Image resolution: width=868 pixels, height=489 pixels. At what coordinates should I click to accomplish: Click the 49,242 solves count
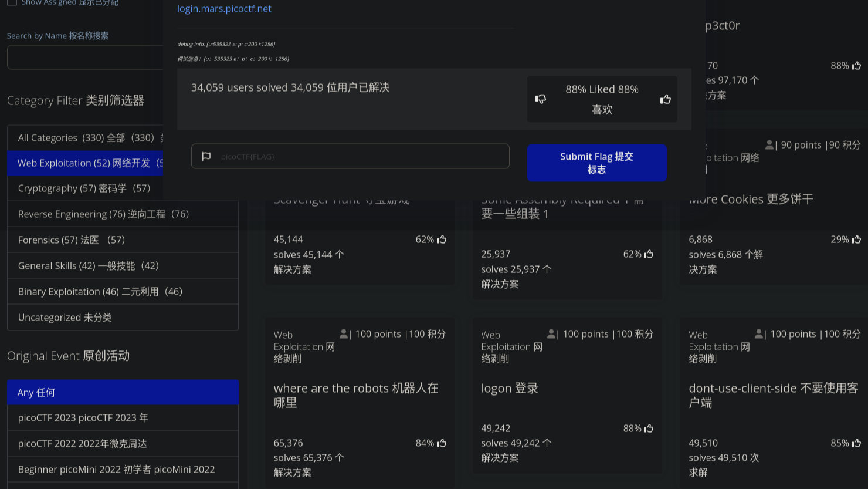point(496,428)
